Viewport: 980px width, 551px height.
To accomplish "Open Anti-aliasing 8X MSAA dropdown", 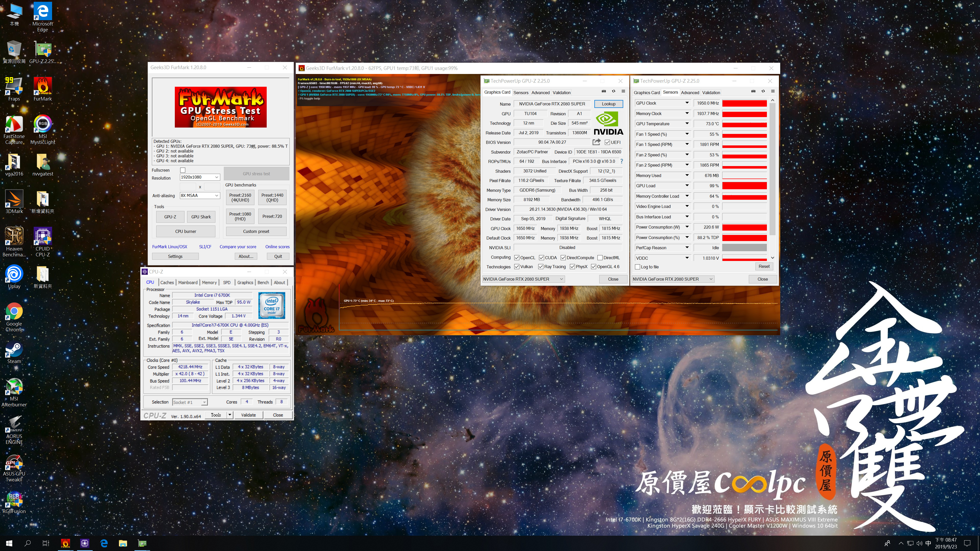I will 200,195.
